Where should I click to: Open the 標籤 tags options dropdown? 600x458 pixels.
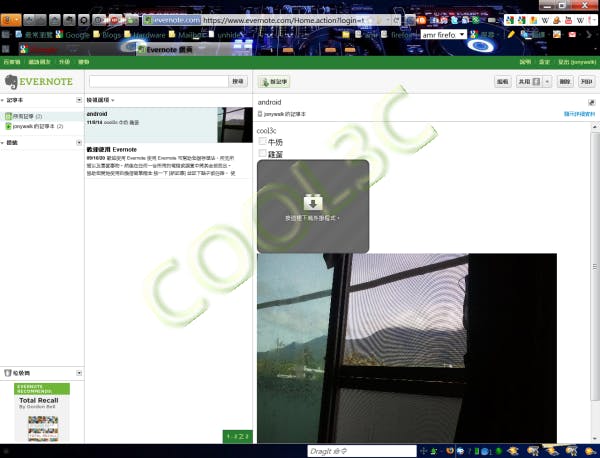pyautogui.click(x=79, y=142)
